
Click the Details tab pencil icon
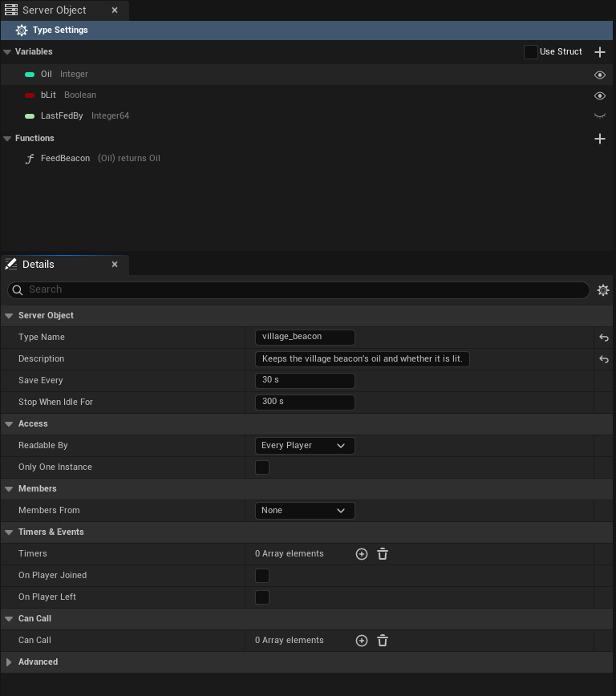click(11, 264)
